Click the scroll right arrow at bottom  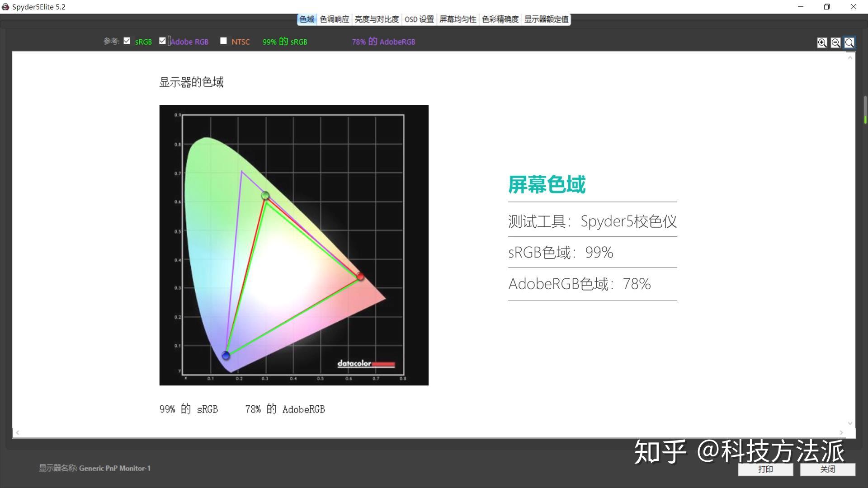(841, 432)
